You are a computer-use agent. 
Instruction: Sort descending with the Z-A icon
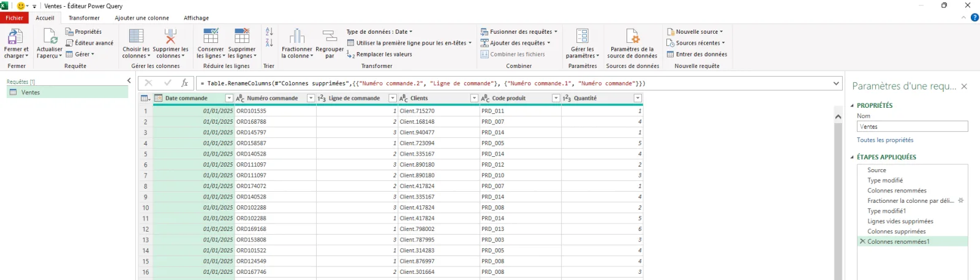[269, 43]
